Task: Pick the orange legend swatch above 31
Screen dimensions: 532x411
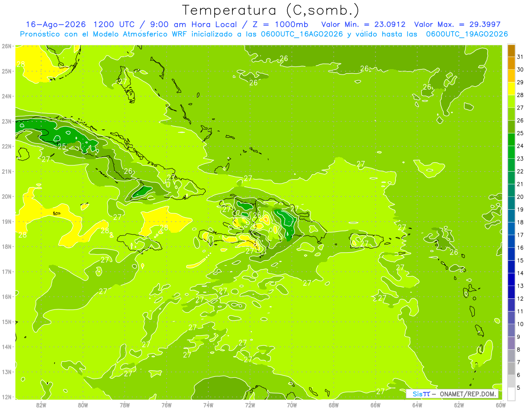Action: [x=511, y=51]
